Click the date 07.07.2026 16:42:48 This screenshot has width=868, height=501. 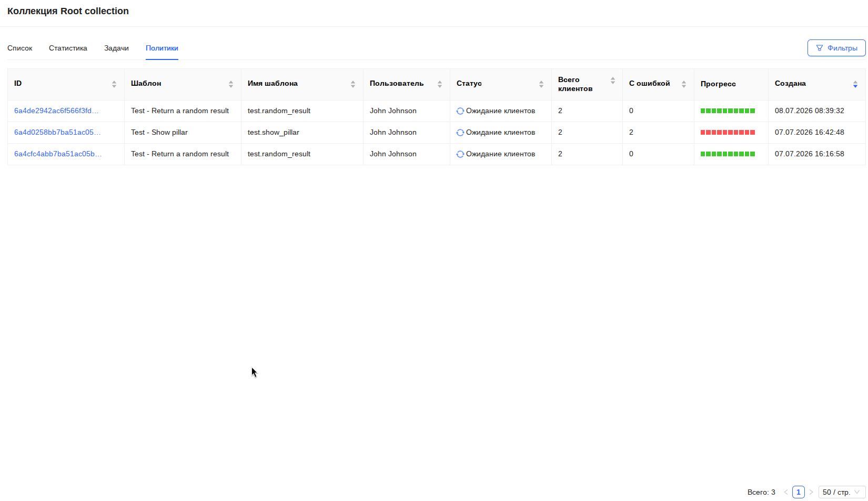coord(810,132)
